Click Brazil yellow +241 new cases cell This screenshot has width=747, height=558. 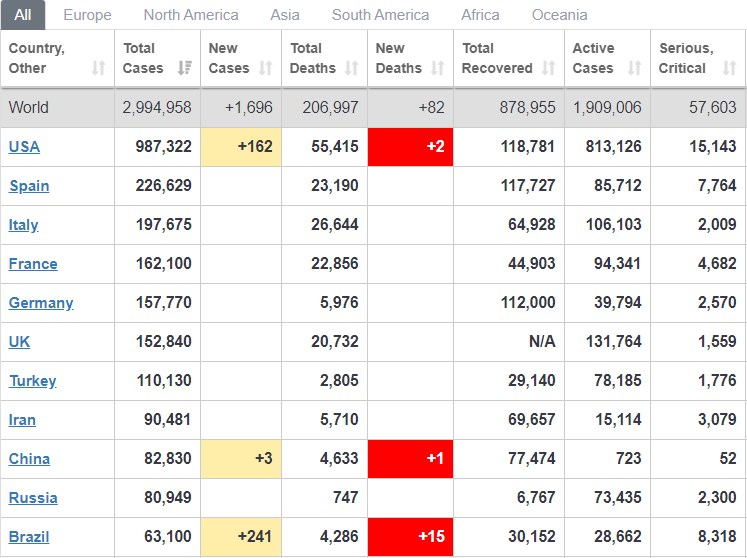pyautogui.click(x=241, y=537)
